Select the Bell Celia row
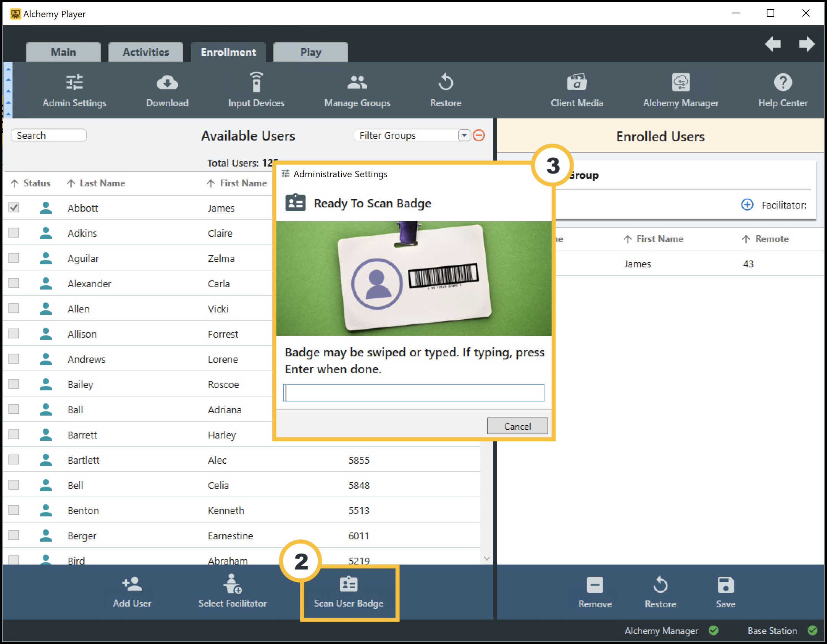The height and width of the screenshot is (644, 827). [242, 485]
